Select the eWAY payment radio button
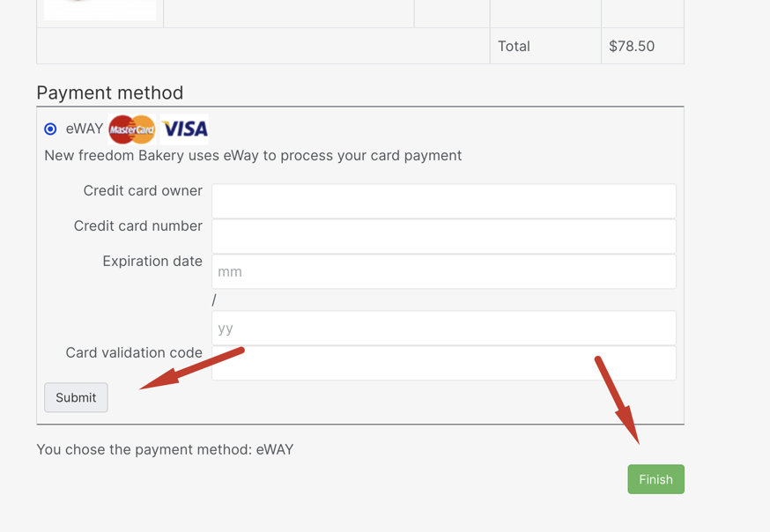The height and width of the screenshot is (532, 770). [x=50, y=129]
